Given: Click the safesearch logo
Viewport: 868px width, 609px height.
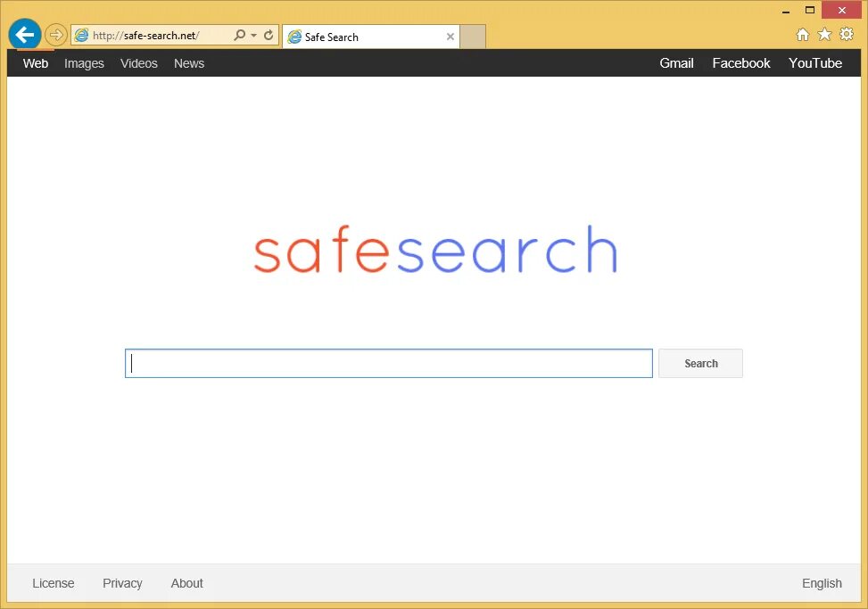Looking at the screenshot, I should point(435,250).
